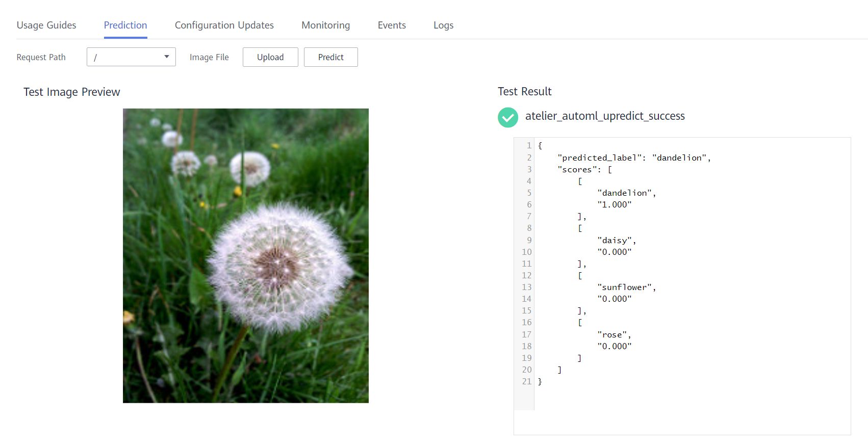Open the Events tab
The height and width of the screenshot is (446, 868).
(392, 25)
